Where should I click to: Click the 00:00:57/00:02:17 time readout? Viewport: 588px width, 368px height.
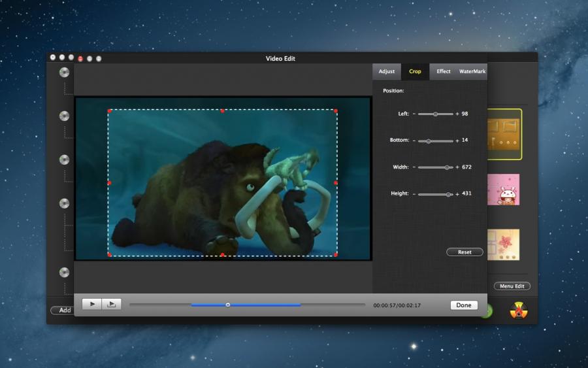coord(397,305)
